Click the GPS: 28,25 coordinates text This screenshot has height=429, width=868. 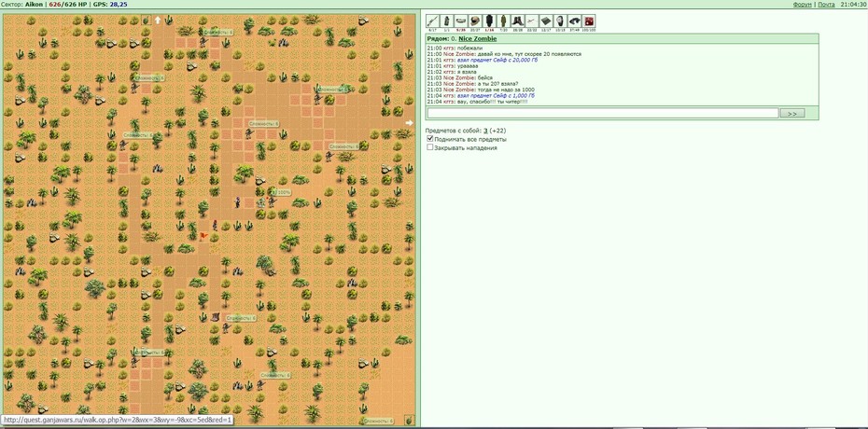pyautogui.click(x=109, y=4)
